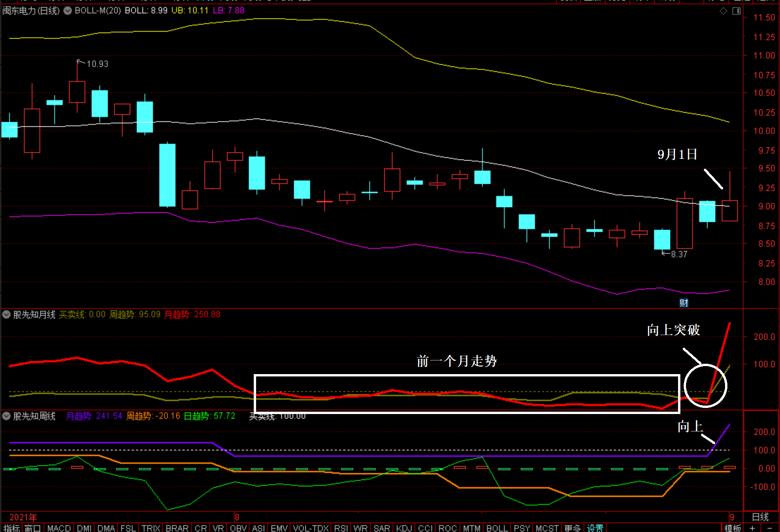Viewport: 780px width, 532px height.
Task: Select the MACD indicator tab
Action: pyautogui.click(x=59, y=528)
